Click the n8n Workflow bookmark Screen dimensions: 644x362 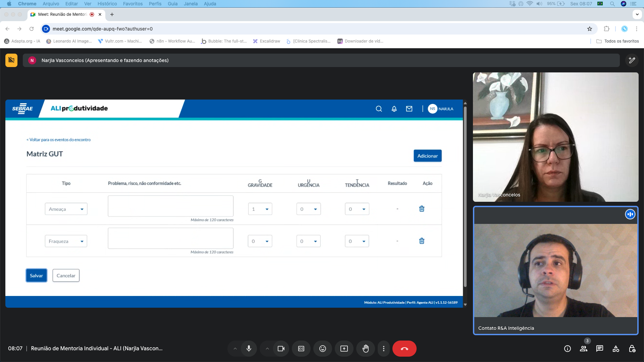(172, 41)
